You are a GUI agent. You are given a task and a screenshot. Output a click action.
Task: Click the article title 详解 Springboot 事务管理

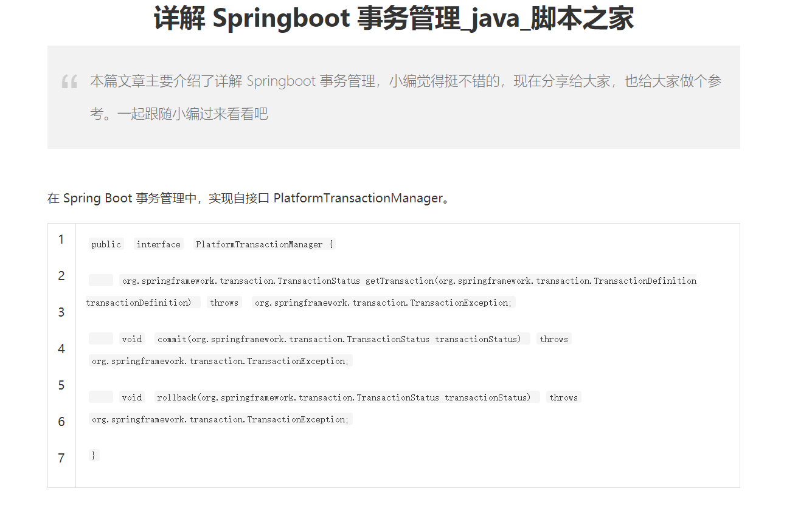click(394, 18)
